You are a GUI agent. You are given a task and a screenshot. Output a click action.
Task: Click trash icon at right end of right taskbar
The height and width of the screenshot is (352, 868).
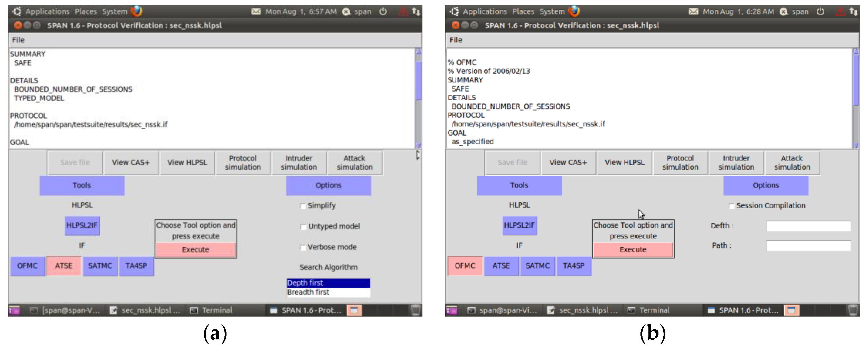click(x=853, y=310)
